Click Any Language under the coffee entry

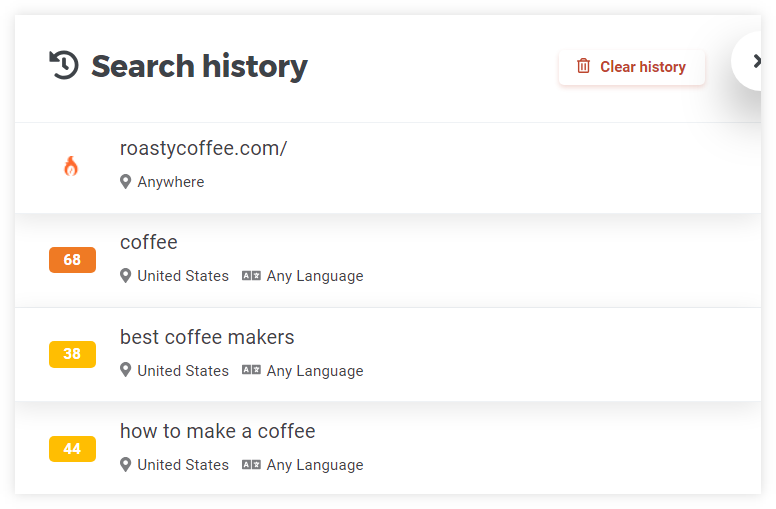coord(314,276)
